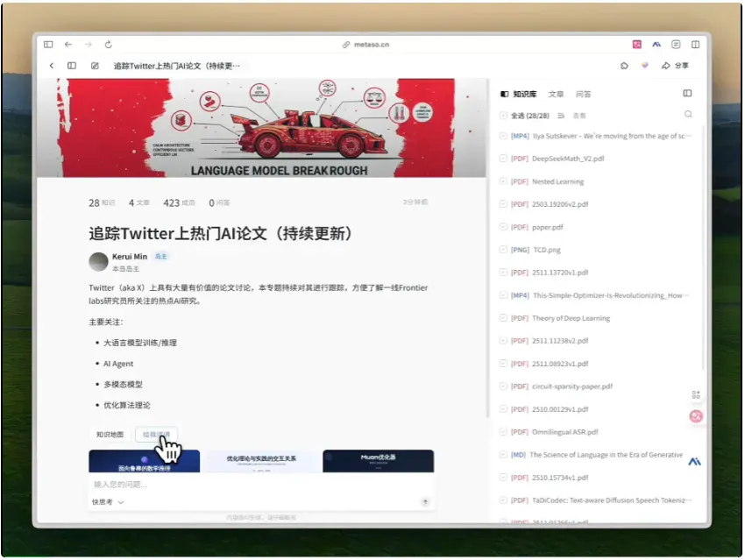Open the reader view icon in toolbar

click(x=676, y=44)
